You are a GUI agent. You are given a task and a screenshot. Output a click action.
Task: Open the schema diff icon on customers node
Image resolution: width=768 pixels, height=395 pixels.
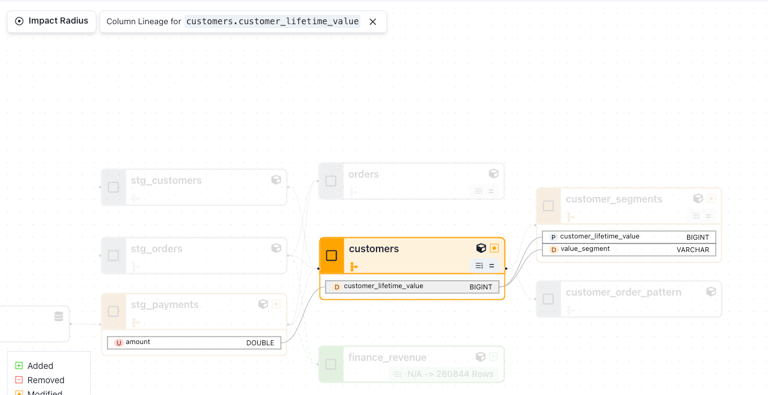[x=479, y=266]
